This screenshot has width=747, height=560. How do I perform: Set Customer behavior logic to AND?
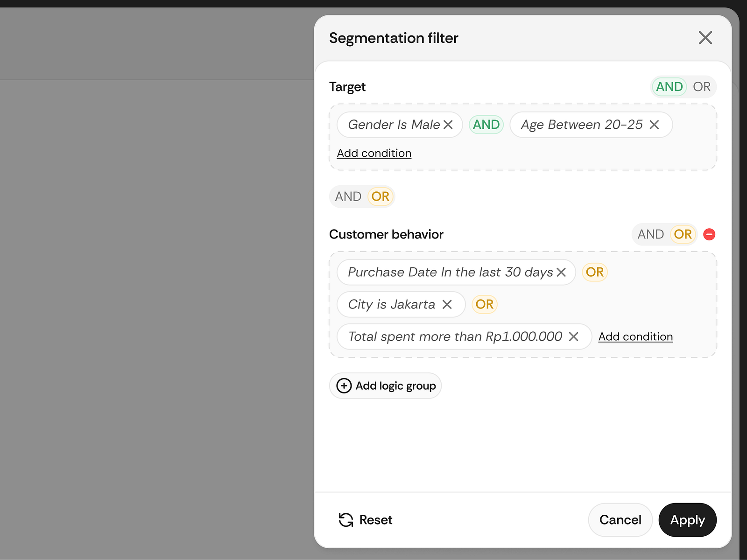tap(650, 234)
